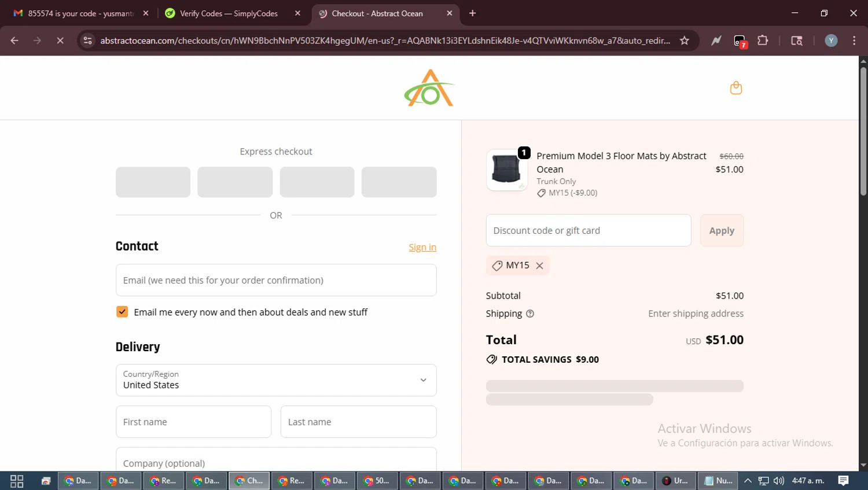Click Premium Model 3 Floor Mats title

[621, 163]
